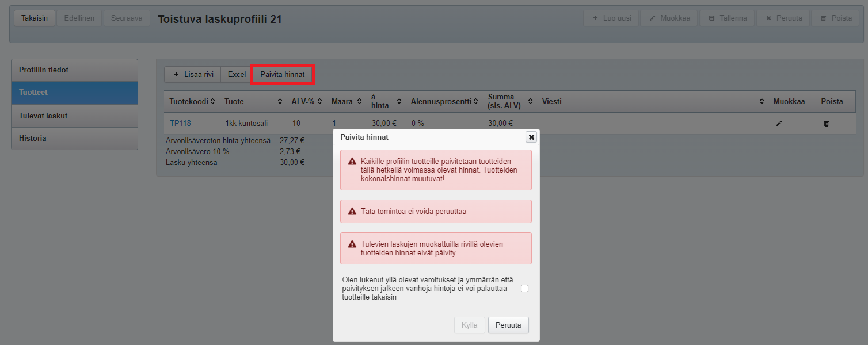Click the Excel export button
Screen dimensions: 868x345
pos(237,74)
